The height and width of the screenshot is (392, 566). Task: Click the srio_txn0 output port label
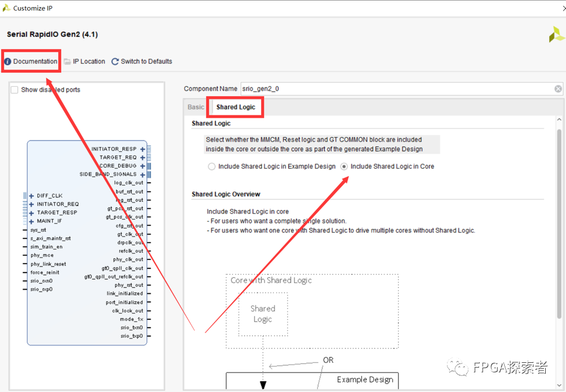[x=132, y=328]
